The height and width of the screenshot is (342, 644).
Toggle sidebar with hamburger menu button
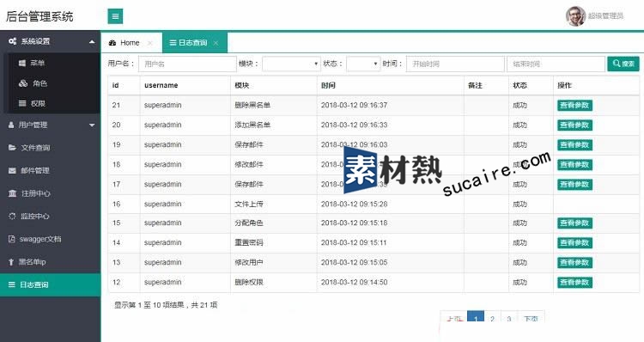[115, 16]
